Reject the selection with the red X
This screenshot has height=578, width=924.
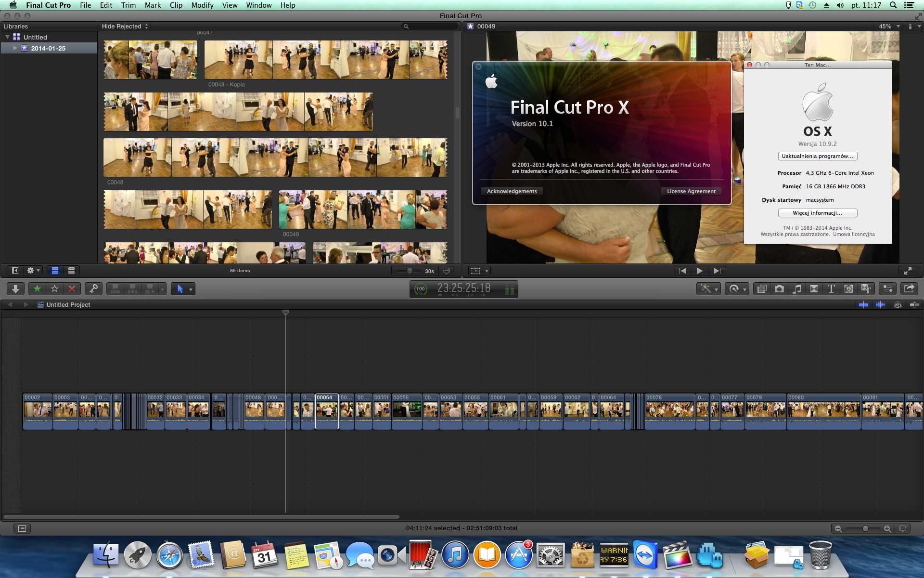click(72, 289)
